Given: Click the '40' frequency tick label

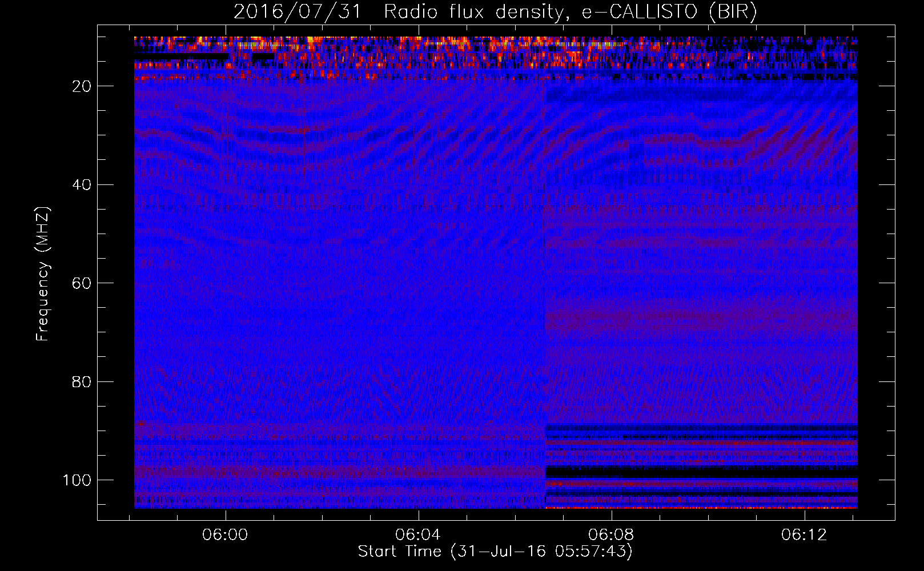Looking at the screenshot, I should (82, 185).
